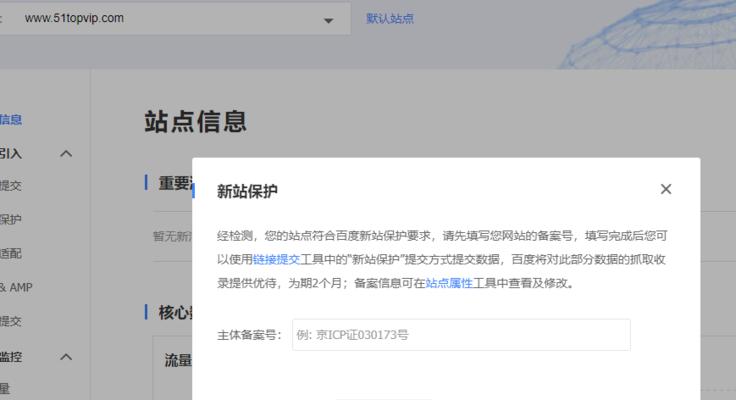The image size is (736, 400).
Task: Open the 站点属性 link in dialog
Action: coord(449,283)
